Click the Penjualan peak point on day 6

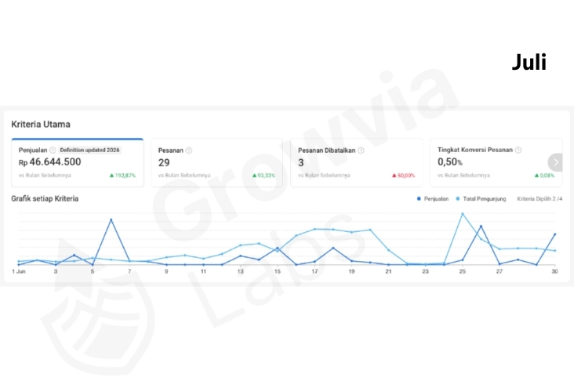point(111,220)
